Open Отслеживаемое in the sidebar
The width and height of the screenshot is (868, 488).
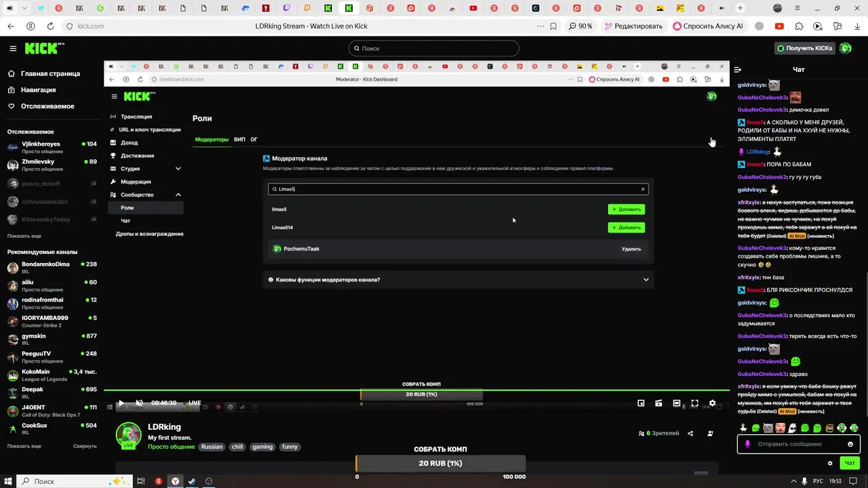tap(41, 106)
